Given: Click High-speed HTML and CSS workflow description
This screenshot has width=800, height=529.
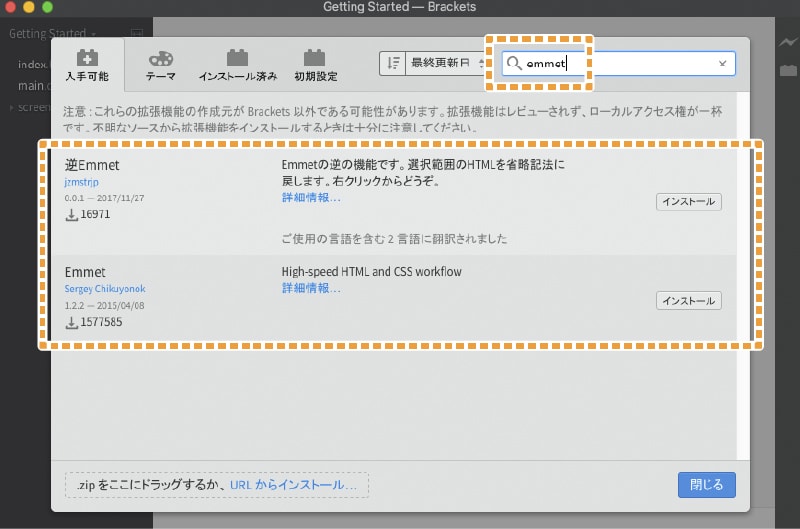Looking at the screenshot, I should [371, 272].
